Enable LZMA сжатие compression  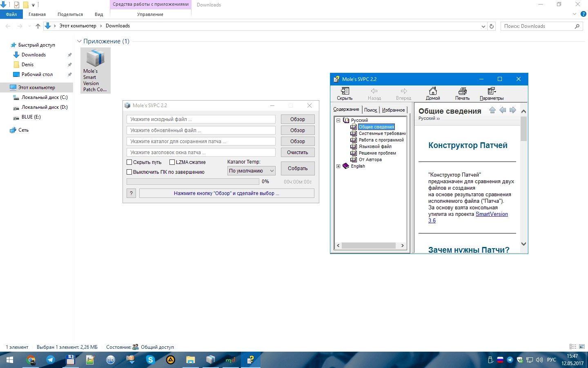(171, 162)
